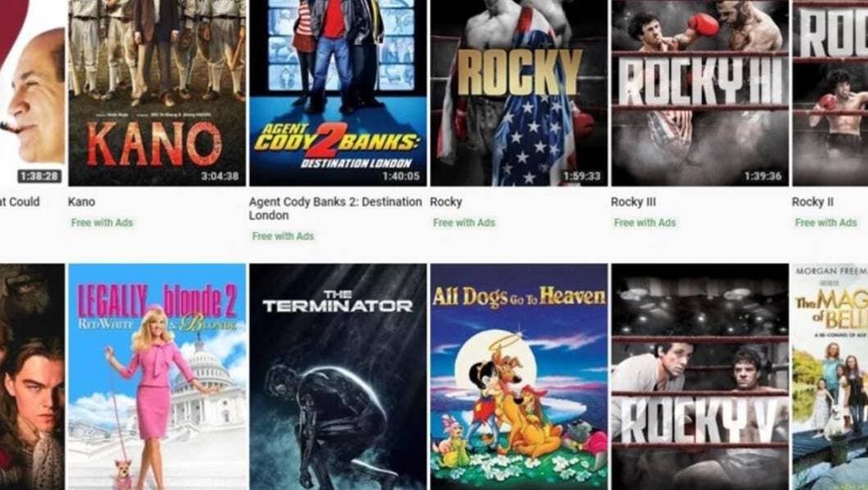
Task: Click the Kano title link
Action: point(81,202)
